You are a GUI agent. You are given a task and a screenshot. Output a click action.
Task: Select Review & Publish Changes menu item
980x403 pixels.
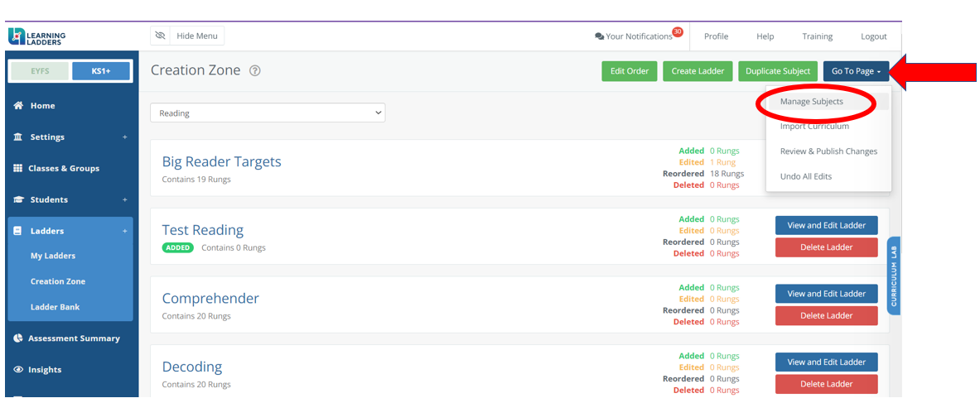coord(828,151)
